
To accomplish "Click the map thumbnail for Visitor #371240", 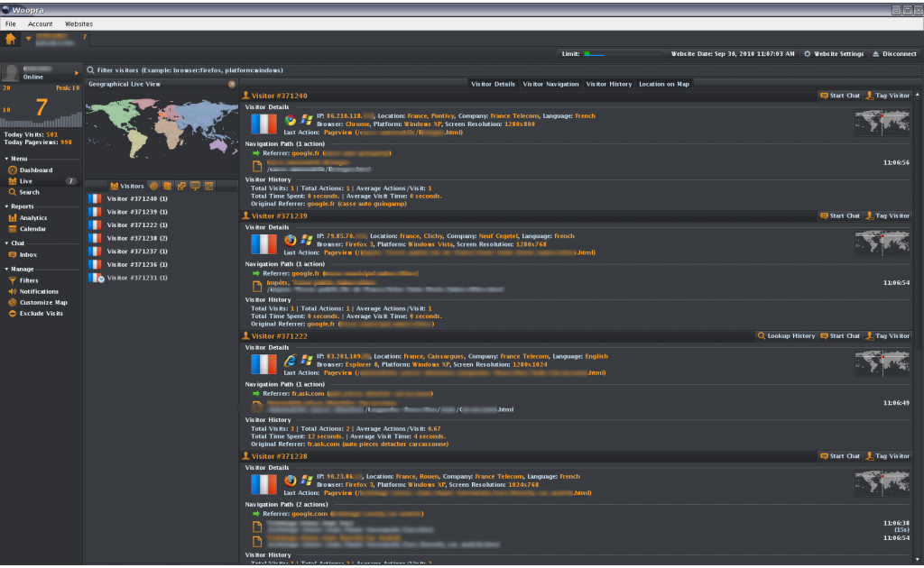I will pos(882,124).
